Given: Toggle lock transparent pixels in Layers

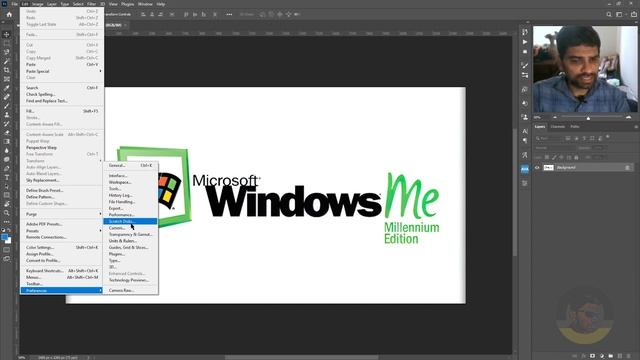Looking at the screenshot, I should pyautogui.click(x=547, y=157).
